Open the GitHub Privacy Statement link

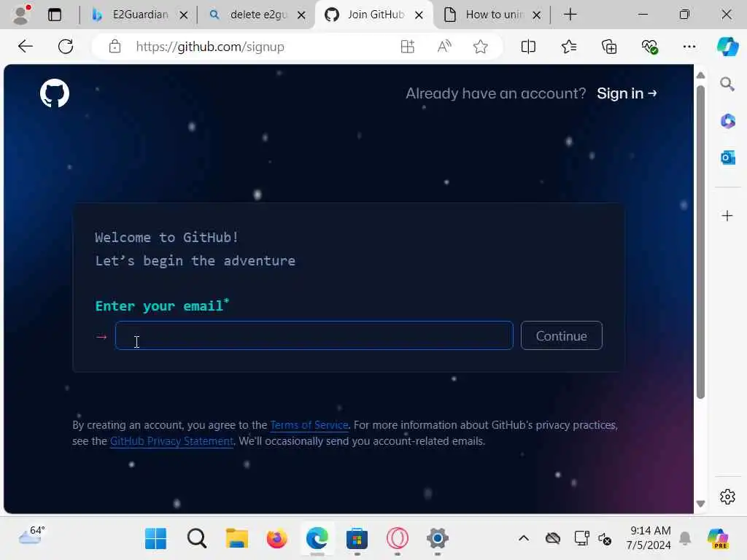(171, 441)
